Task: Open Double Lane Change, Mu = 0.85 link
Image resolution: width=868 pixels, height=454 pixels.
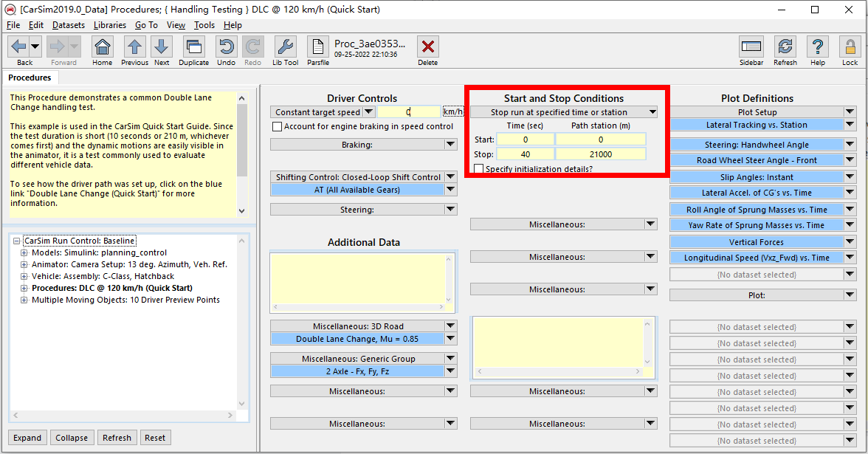Action: click(x=357, y=339)
